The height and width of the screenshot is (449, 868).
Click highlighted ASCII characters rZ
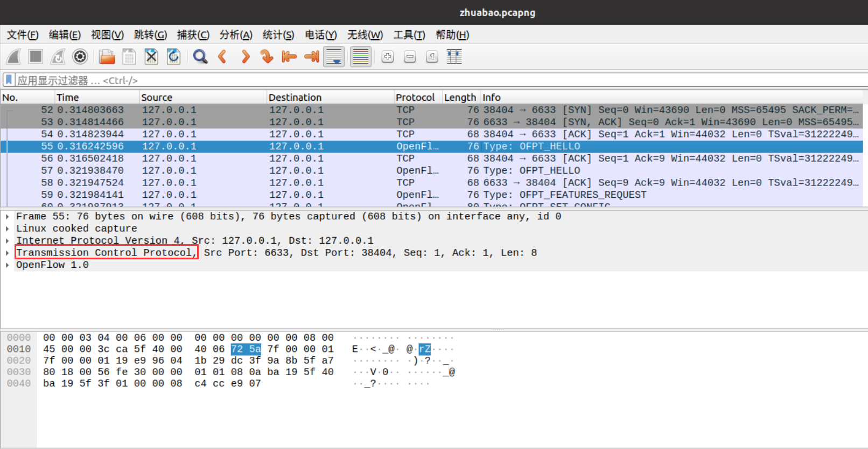tap(425, 349)
